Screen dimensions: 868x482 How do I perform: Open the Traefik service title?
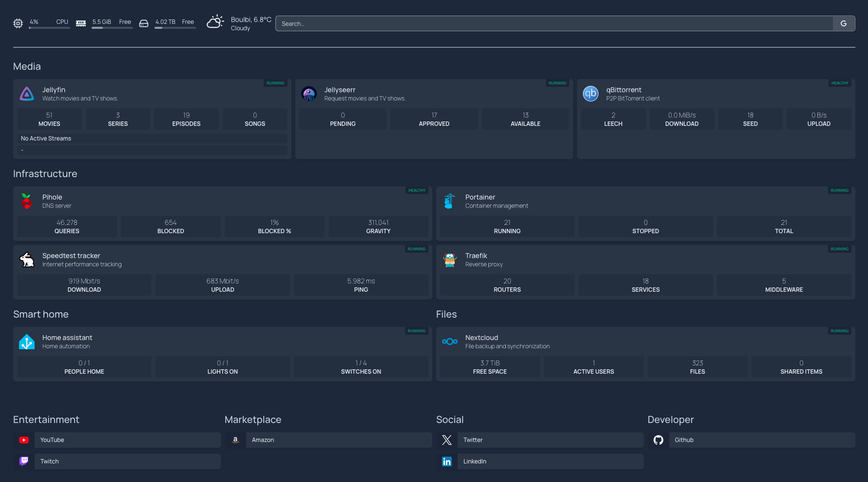(476, 256)
